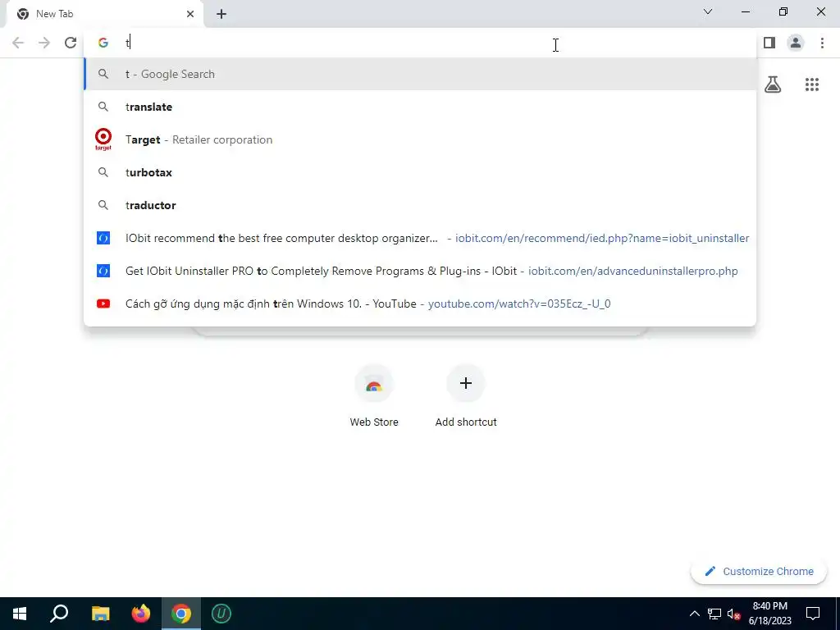Screen dimensions: 840x630
Task: Open Chrome Labs flask icon
Action: [x=773, y=84]
